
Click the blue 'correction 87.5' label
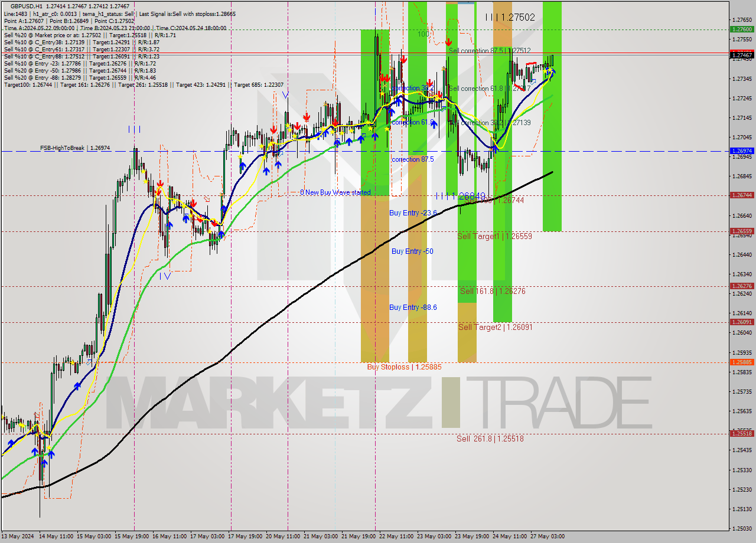coord(412,159)
